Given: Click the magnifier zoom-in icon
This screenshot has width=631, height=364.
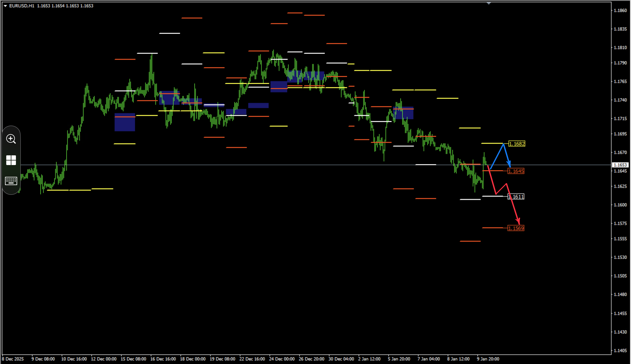Looking at the screenshot, I should tap(11, 139).
